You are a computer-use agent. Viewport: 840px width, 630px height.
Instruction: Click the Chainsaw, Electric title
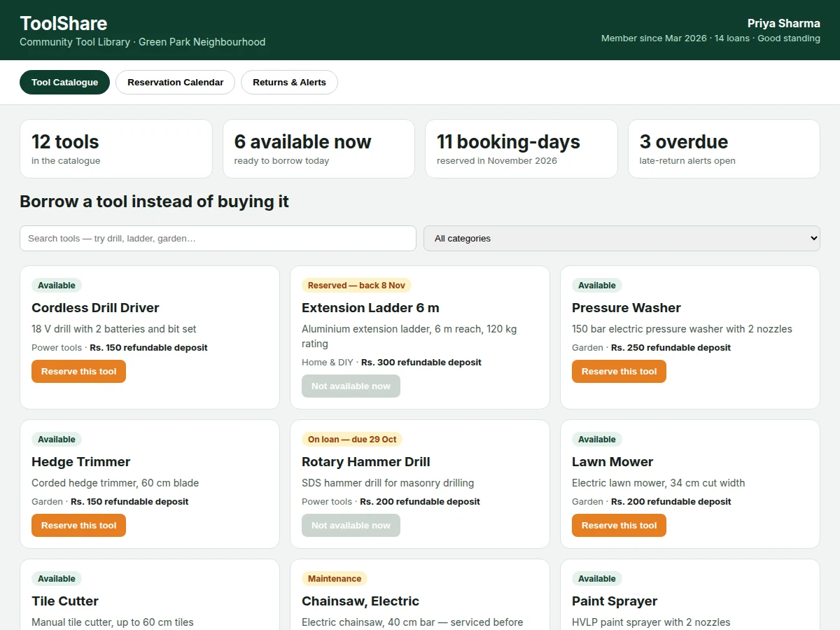point(360,601)
